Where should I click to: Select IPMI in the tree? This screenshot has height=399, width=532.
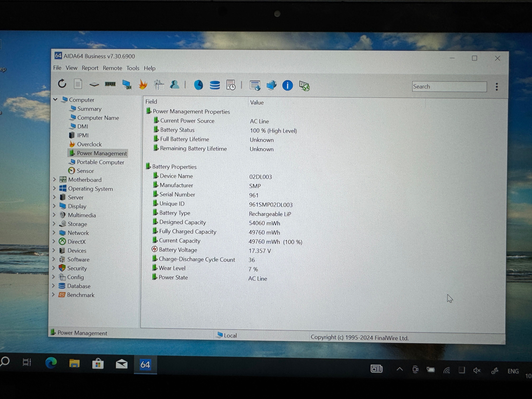click(x=83, y=135)
